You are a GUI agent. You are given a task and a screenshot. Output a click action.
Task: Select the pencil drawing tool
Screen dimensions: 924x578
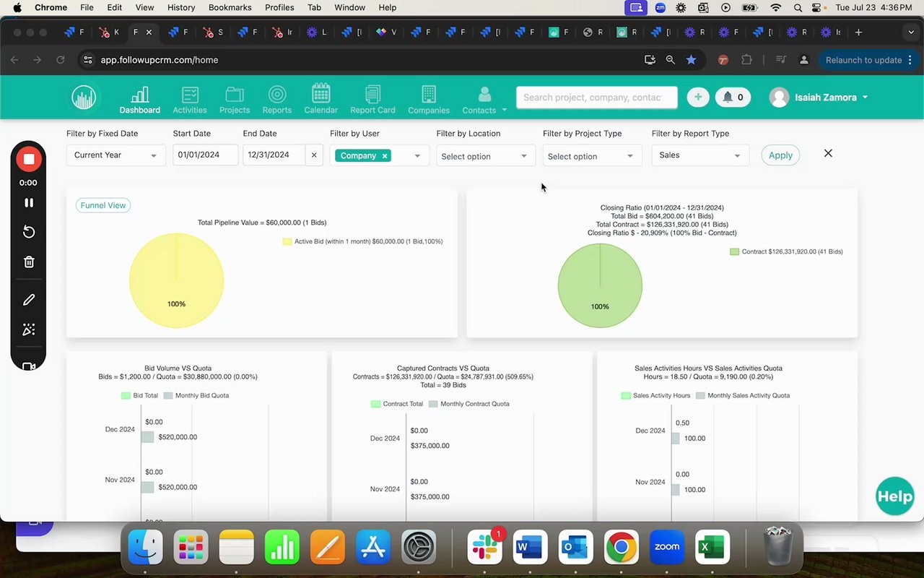[x=29, y=300]
